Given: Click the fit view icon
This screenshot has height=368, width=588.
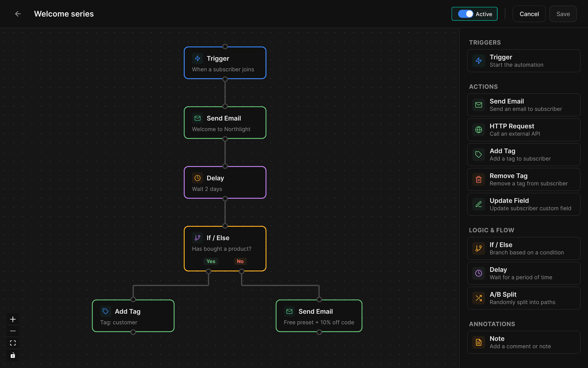Looking at the screenshot, I should [x=13, y=343].
